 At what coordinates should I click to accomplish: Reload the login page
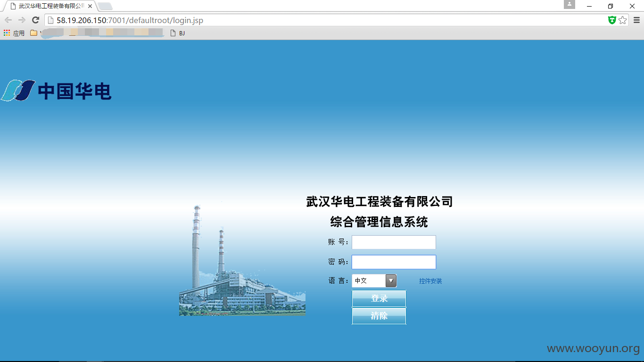pyautogui.click(x=35, y=20)
